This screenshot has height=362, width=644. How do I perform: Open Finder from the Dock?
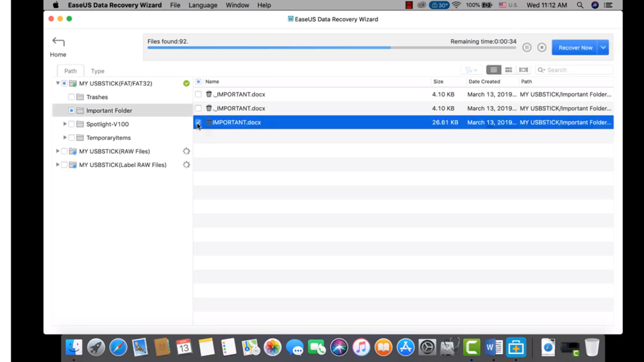(x=74, y=347)
